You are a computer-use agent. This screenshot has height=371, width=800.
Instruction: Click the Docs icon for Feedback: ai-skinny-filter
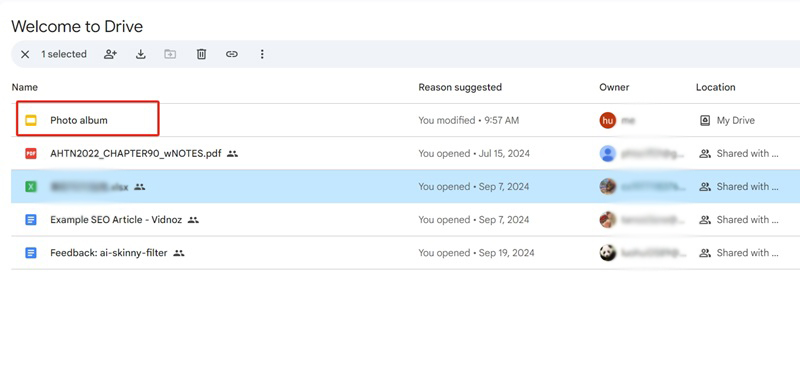[x=31, y=253]
